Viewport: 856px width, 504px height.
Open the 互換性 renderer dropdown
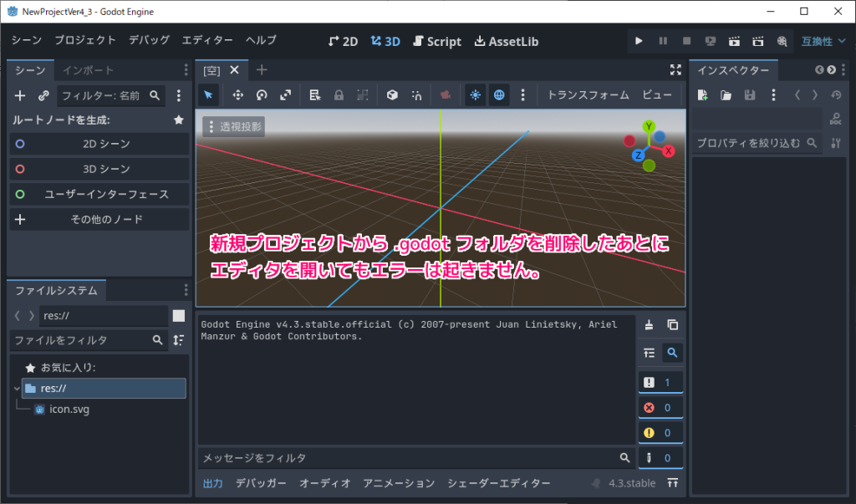pos(823,40)
